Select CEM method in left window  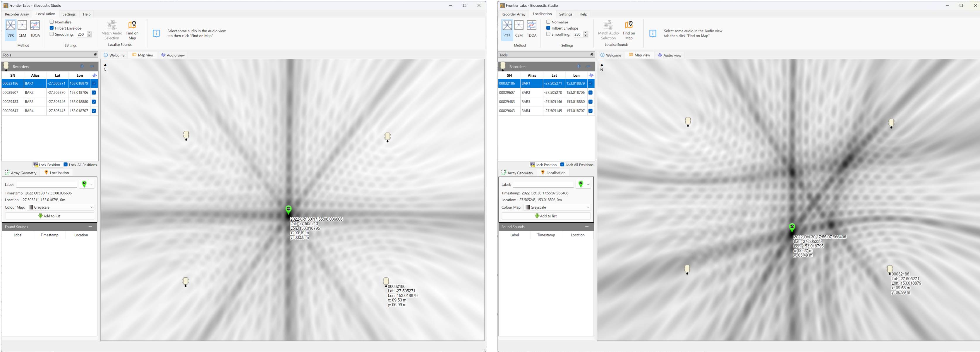coord(23,30)
